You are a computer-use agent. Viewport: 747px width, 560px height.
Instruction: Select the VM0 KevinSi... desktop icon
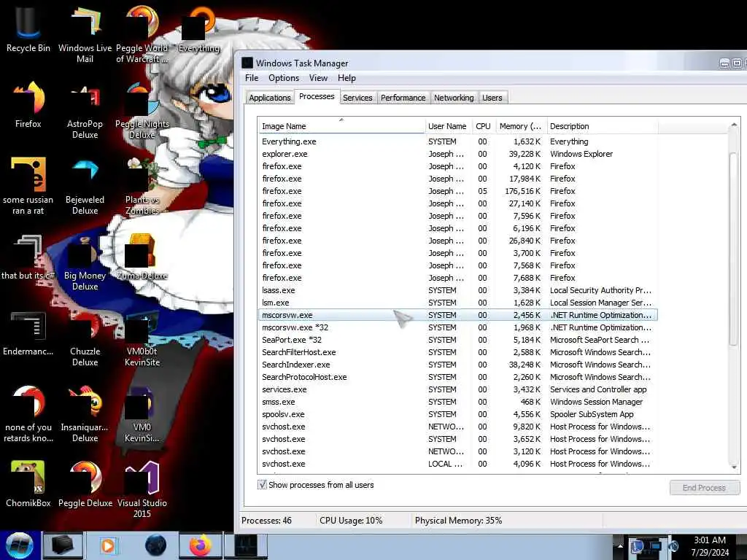[142, 413]
